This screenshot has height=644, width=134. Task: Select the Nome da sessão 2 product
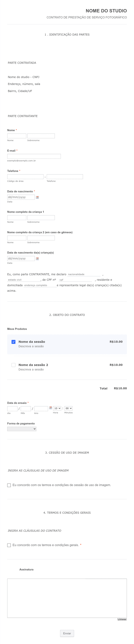click(14, 365)
